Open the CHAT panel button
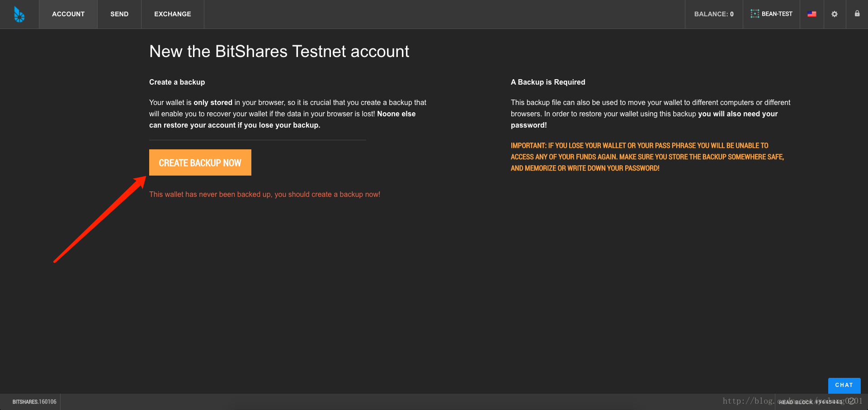Image resolution: width=868 pixels, height=410 pixels. [844, 385]
